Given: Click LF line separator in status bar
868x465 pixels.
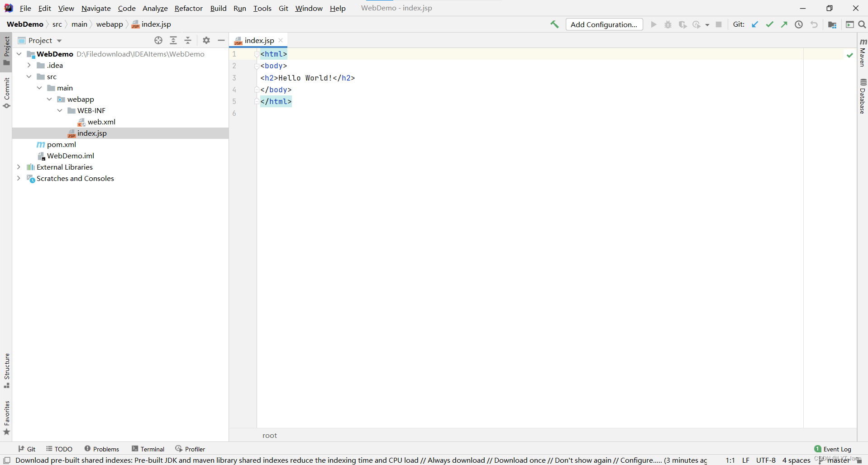Looking at the screenshot, I should pos(746,460).
